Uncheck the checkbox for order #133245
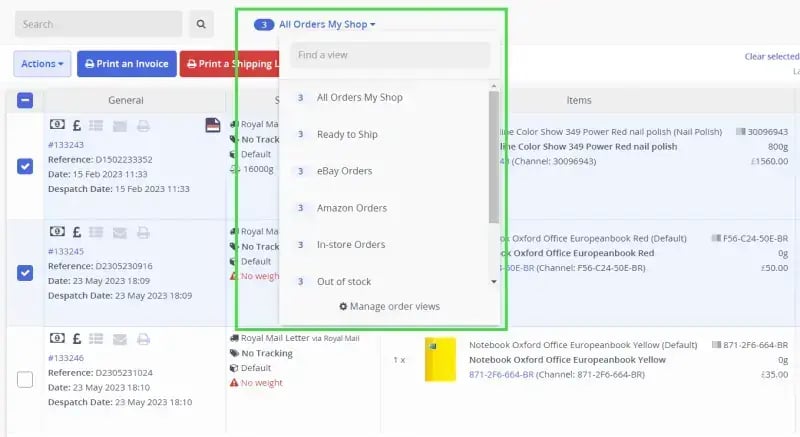This screenshot has width=800, height=437. tap(25, 273)
